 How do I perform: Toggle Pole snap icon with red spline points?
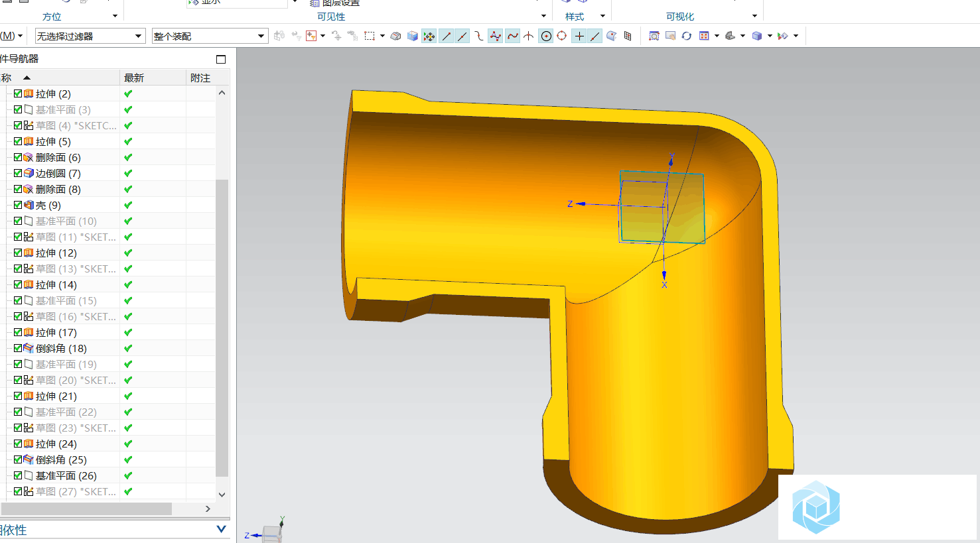(496, 36)
